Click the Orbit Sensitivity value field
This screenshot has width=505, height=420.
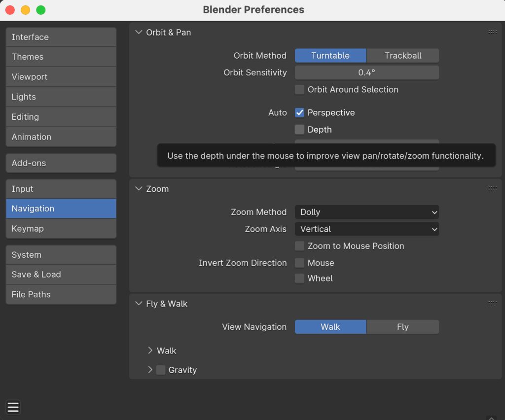(x=366, y=72)
